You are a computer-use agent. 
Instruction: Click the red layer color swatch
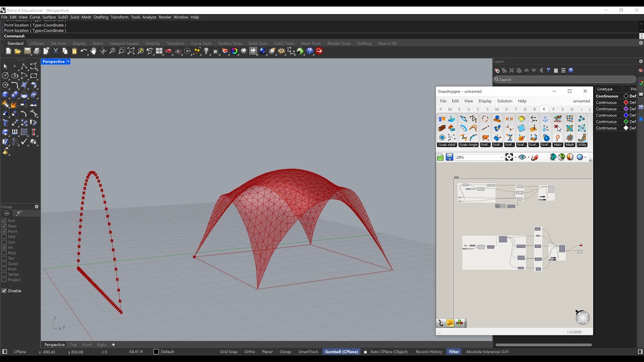626,103
